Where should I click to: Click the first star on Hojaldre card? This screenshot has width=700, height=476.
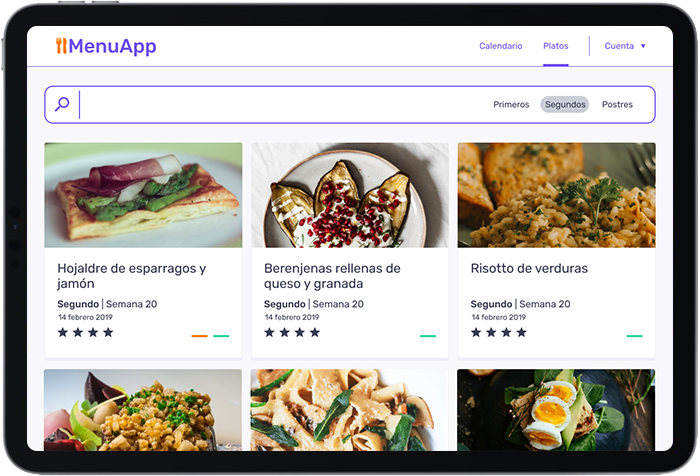pos(62,332)
